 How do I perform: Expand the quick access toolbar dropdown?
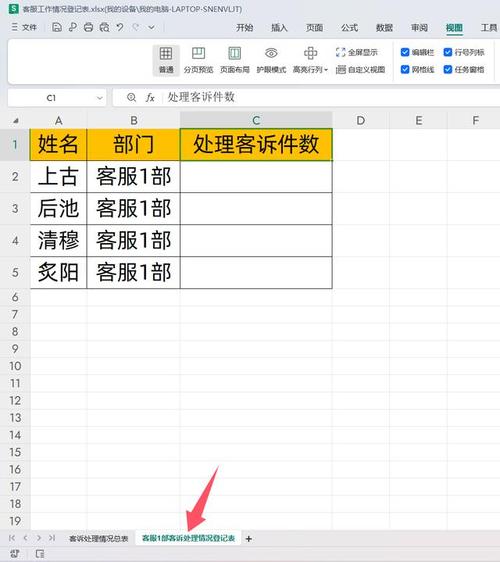(152, 27)
